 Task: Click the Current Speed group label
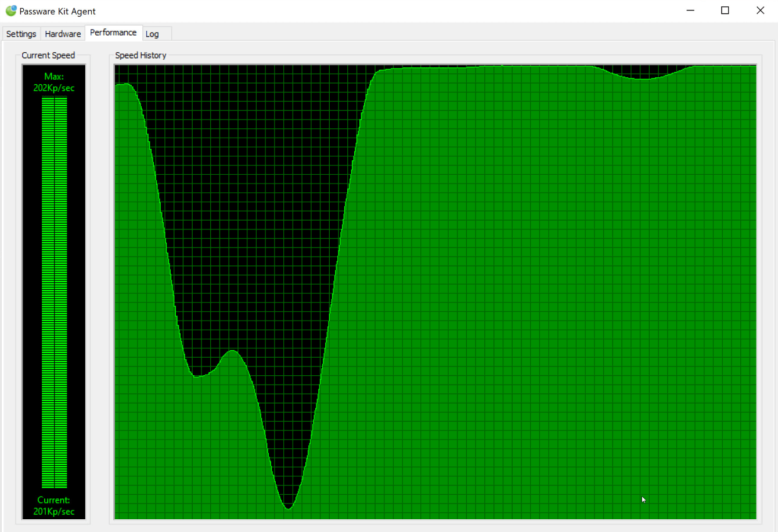pos(48,55)
